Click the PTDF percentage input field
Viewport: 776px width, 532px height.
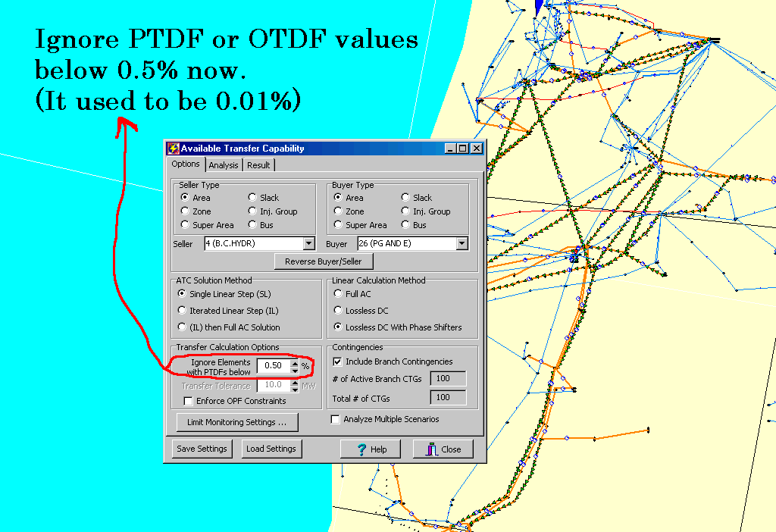pyautogui.click(x=273, y=366)
